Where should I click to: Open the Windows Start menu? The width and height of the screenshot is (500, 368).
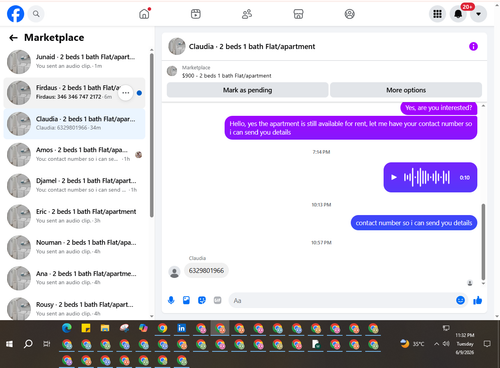click(x=9, y=344)
